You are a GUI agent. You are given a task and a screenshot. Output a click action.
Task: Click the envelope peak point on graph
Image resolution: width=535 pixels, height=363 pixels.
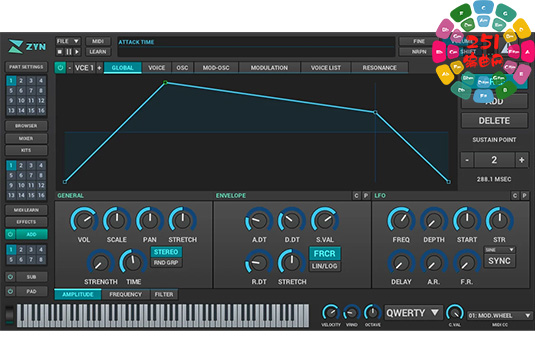165,82
